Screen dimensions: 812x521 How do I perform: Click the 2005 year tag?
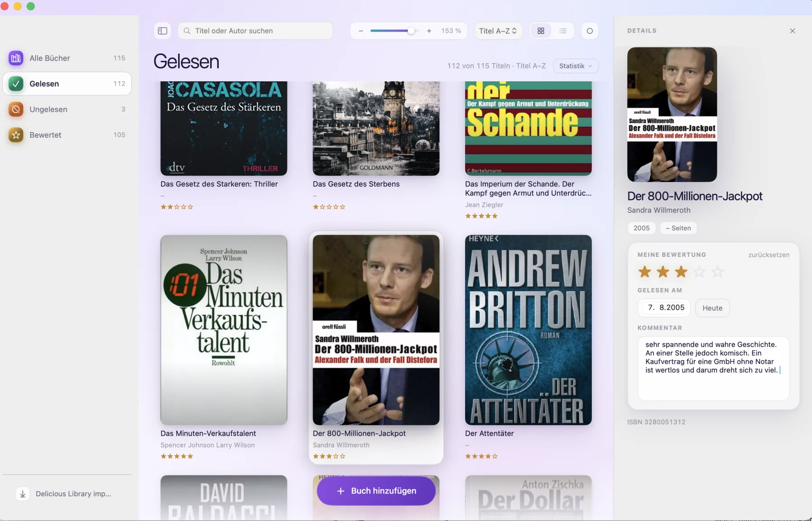click(641, 228)
